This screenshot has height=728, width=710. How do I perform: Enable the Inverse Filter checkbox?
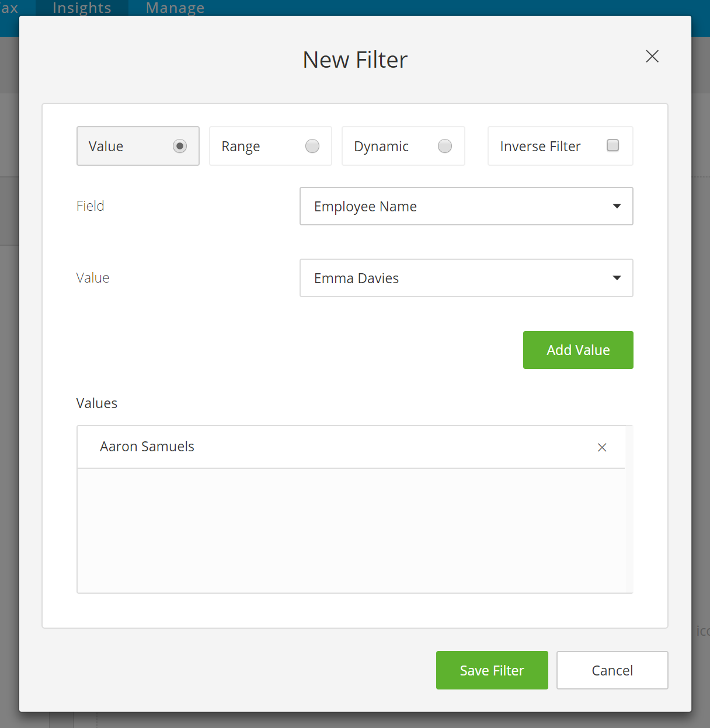coord(612,145)
